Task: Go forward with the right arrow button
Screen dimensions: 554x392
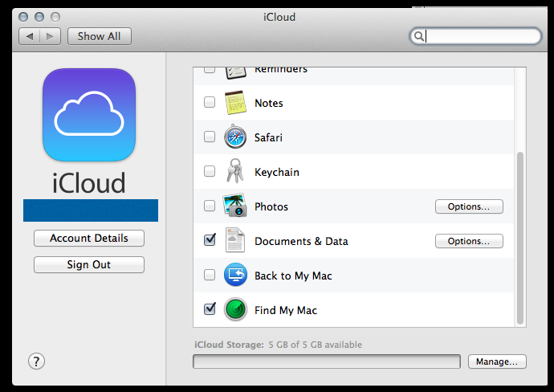Action: click(x=50, y=36)
